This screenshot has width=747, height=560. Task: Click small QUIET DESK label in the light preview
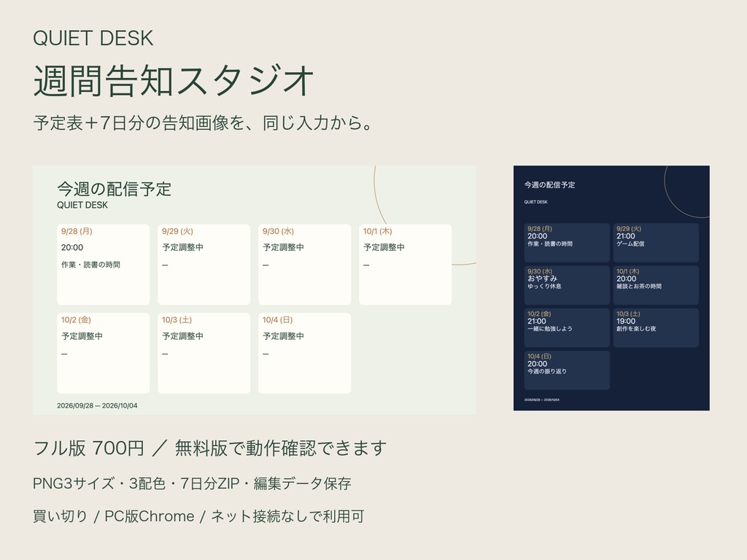(x=82, y=205)
